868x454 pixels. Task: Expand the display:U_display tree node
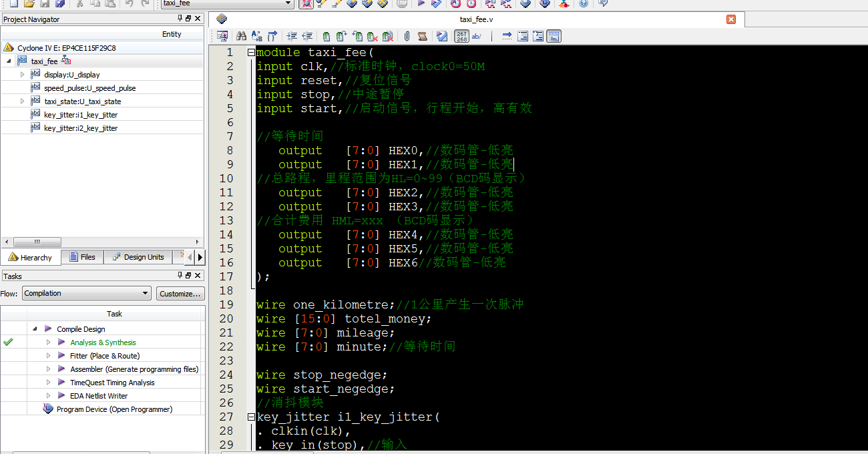[x=21, y=75]
